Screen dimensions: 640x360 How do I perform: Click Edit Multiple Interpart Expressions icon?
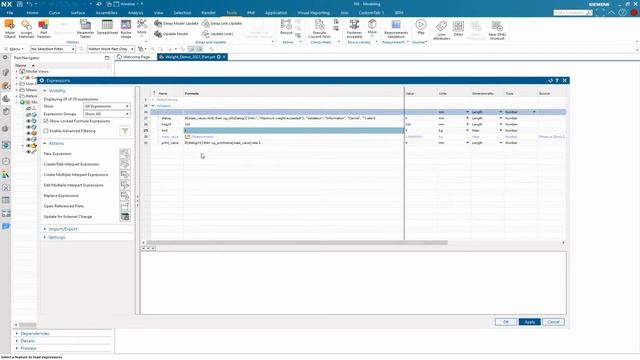click(125, 185)
